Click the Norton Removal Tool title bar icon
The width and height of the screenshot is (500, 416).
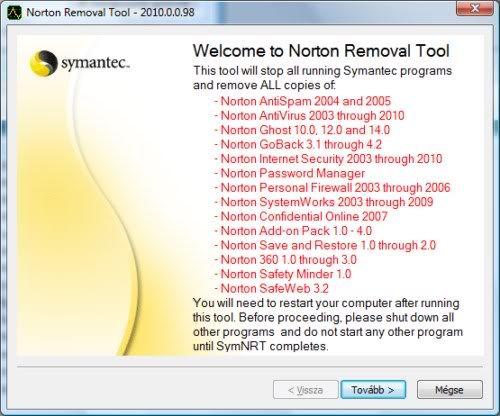[x=14, y=13]
